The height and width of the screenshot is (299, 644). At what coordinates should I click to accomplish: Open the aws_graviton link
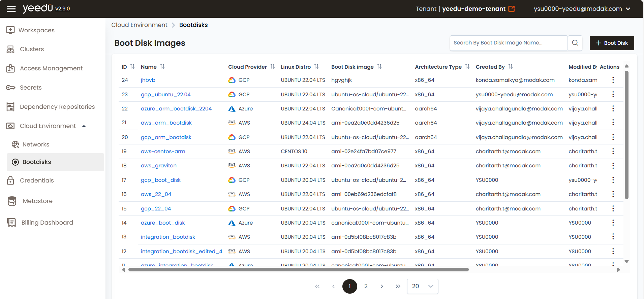(159, 166)
